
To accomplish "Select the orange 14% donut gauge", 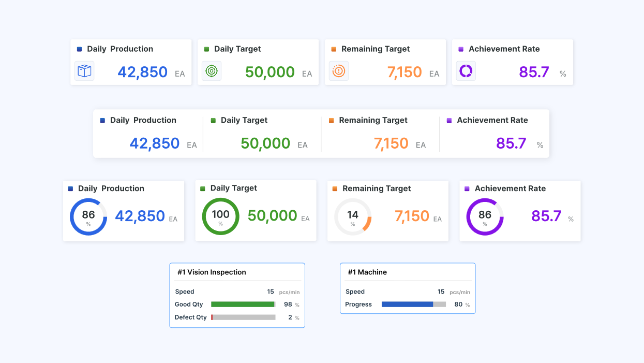I will 353,216.
